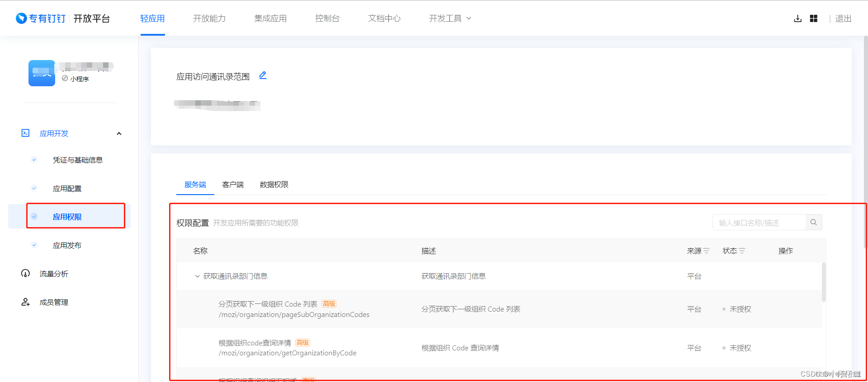Click /mozi/organization/pageSubOrganizationCodes path text
The height and width of the screenshot is (382, 868).
(x=294, y=314)
